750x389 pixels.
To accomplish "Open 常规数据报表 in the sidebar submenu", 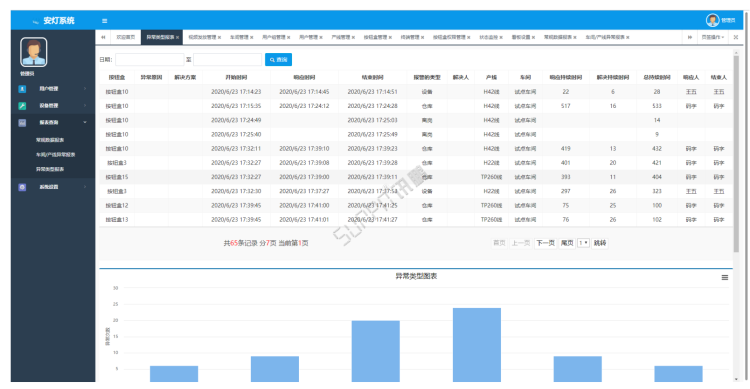I will 50,140.
